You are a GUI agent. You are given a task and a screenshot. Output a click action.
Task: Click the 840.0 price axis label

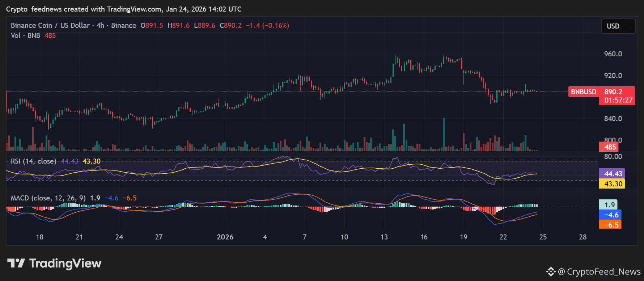coord(613,118)
